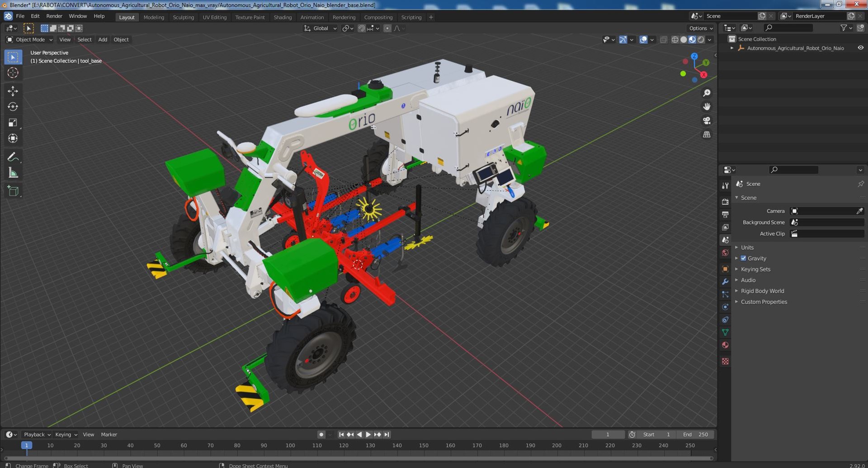
Task: Switch to solid viewport shading
Action: (x=684, y=40)
